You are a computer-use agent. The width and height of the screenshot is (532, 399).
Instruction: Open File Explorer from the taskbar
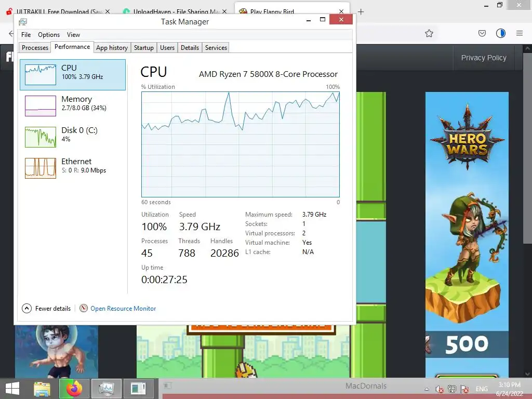coord(42,389)
